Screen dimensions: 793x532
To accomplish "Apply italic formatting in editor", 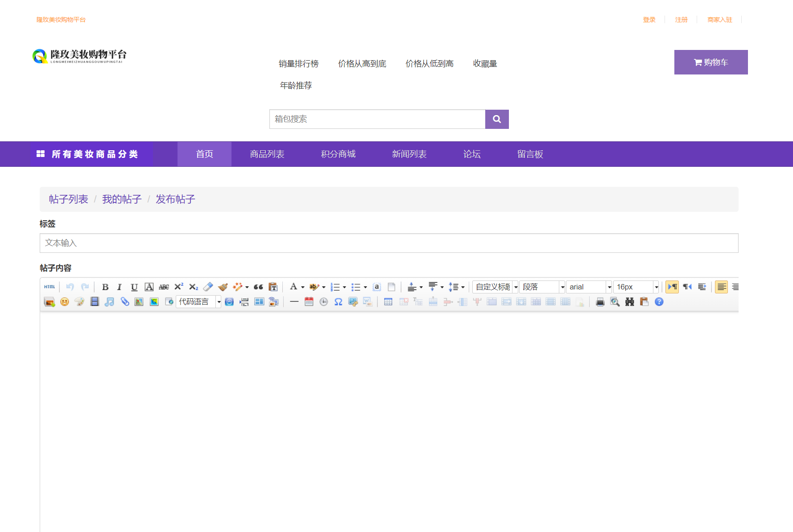I will pos(120,287).
